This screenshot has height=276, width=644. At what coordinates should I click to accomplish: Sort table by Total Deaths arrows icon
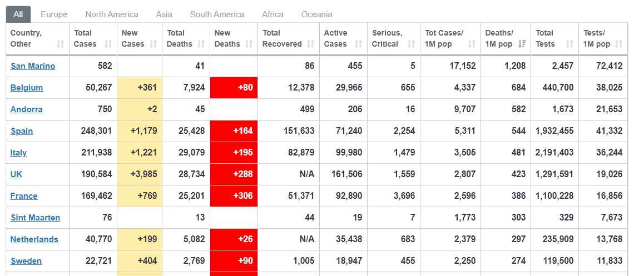pos(201,44)
